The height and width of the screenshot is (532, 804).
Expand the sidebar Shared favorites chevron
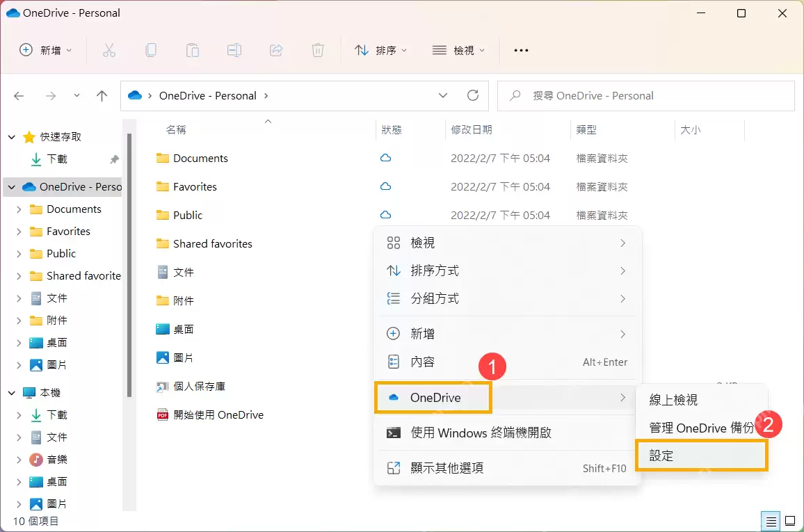point(19,276)
